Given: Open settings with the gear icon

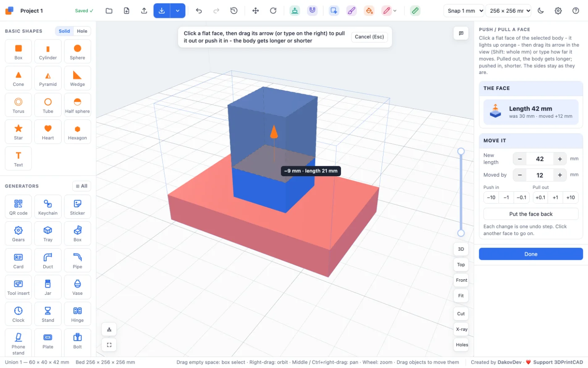Looking at the screenshot, I should (x=558, y=11).
